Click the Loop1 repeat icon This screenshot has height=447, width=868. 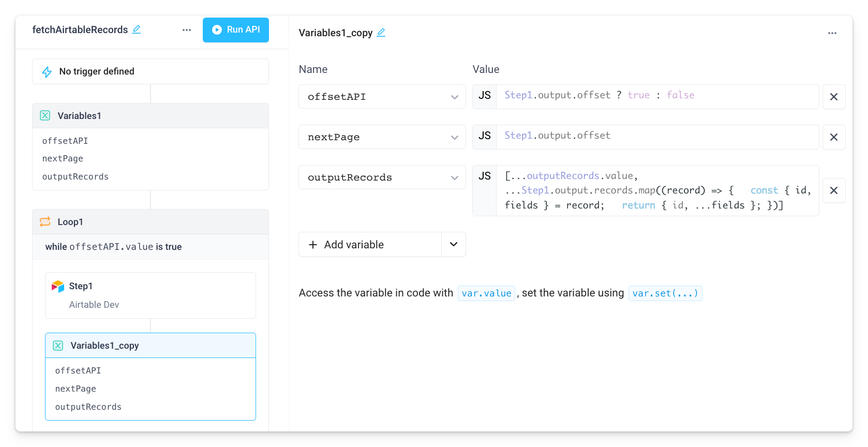(x=46, y=221)
